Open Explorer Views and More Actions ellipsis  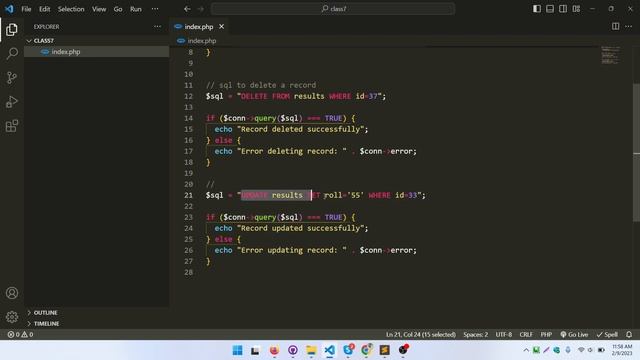[158, 27]
